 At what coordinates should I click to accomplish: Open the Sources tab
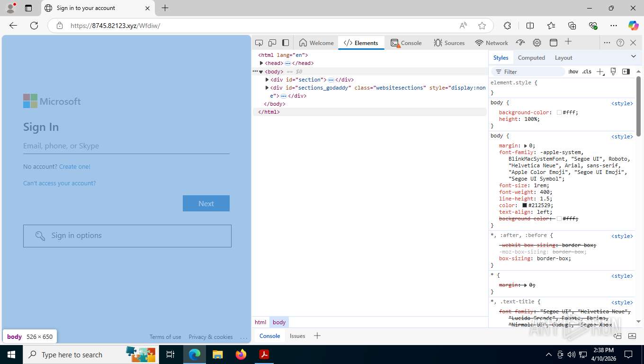449,43
